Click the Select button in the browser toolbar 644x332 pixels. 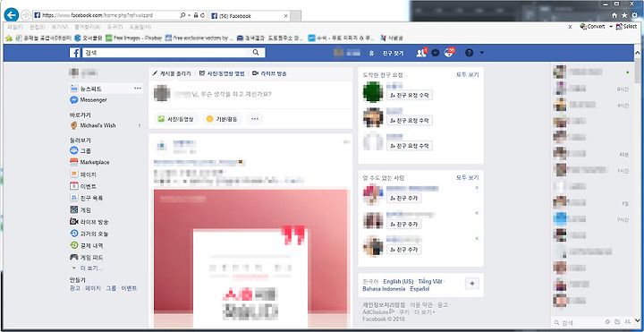(x=627, y=27)
